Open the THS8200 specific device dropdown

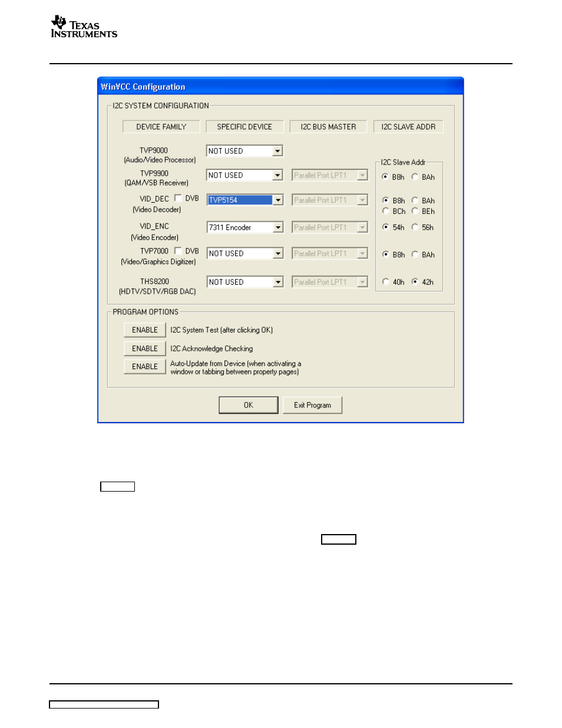pyautogui.click(x=245, y=282)
